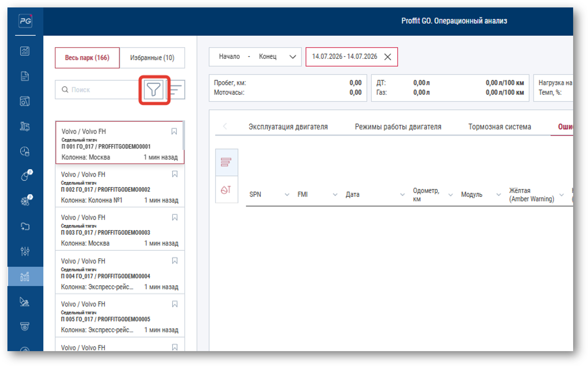Open the dome camera sidebar icon

click(25, 326)
